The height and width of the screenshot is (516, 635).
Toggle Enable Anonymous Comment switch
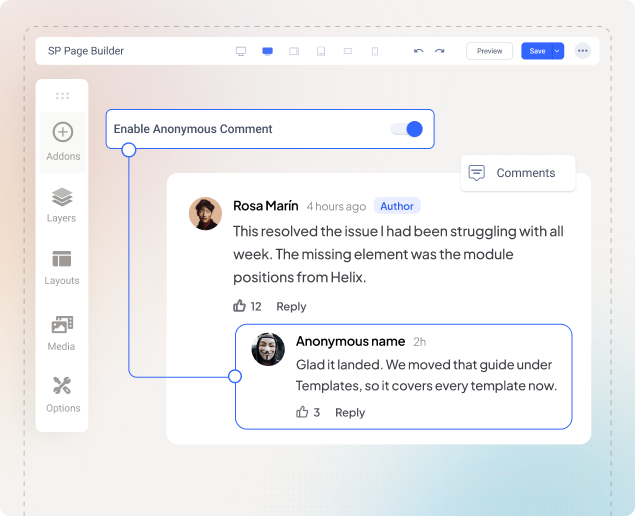(407, 129)
